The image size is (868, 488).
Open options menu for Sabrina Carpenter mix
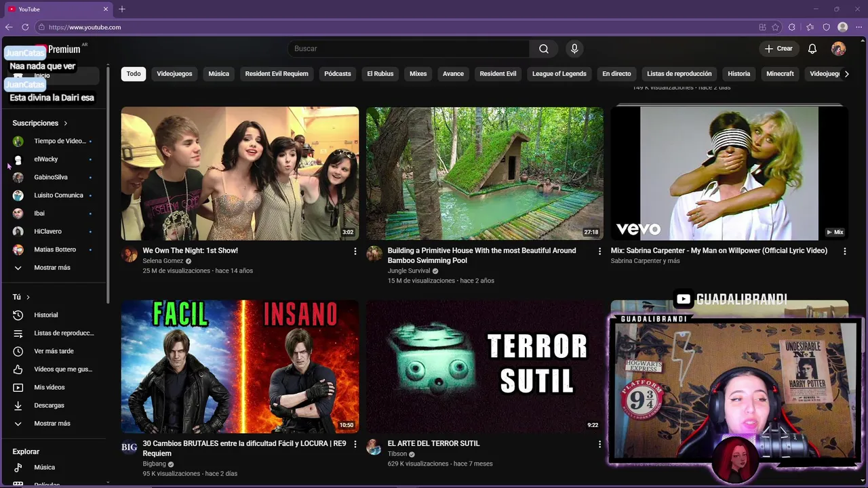tap(845, 251)
